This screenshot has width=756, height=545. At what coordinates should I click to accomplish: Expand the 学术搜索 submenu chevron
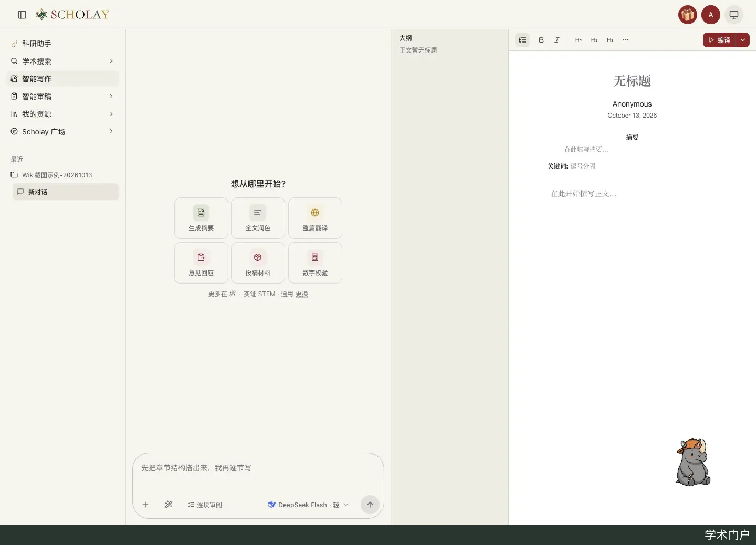click(111, 61)
